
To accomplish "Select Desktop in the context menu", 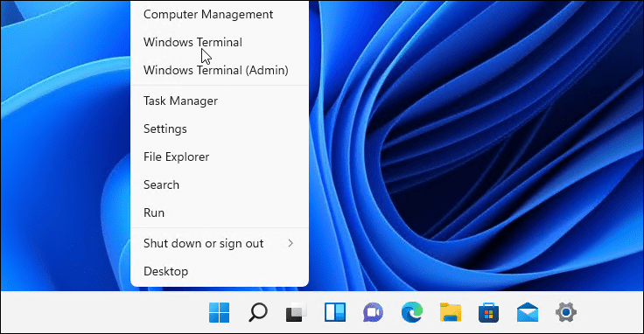I will (x=220, y=271).
